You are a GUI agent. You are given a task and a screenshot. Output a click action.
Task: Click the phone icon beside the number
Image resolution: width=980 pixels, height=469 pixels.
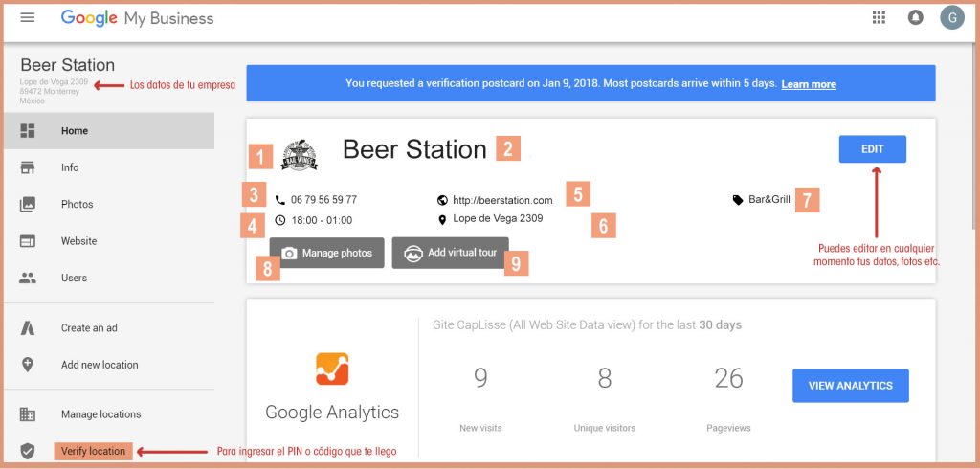click(x=280, y=200)
